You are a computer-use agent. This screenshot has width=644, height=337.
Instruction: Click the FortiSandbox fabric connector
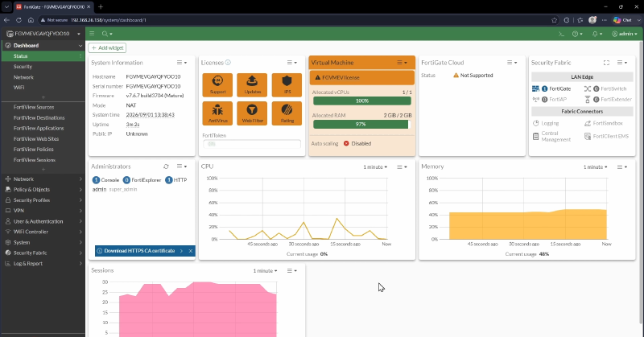pyautogui.click(x=603, y=123)
